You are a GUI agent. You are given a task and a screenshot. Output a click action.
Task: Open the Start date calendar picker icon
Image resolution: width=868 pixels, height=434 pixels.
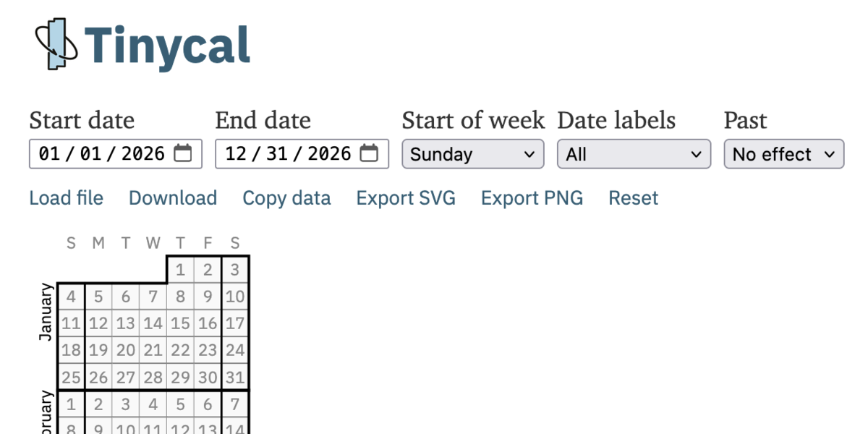183,153
